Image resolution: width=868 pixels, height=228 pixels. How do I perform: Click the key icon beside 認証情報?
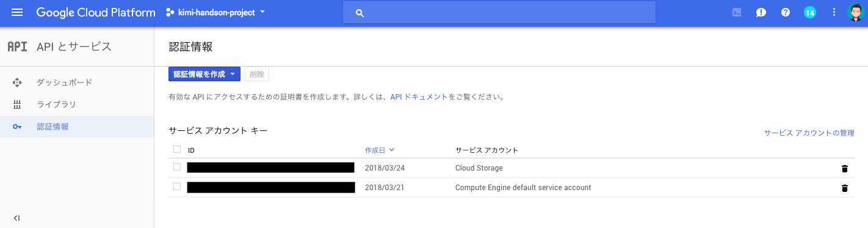(17, 127)
